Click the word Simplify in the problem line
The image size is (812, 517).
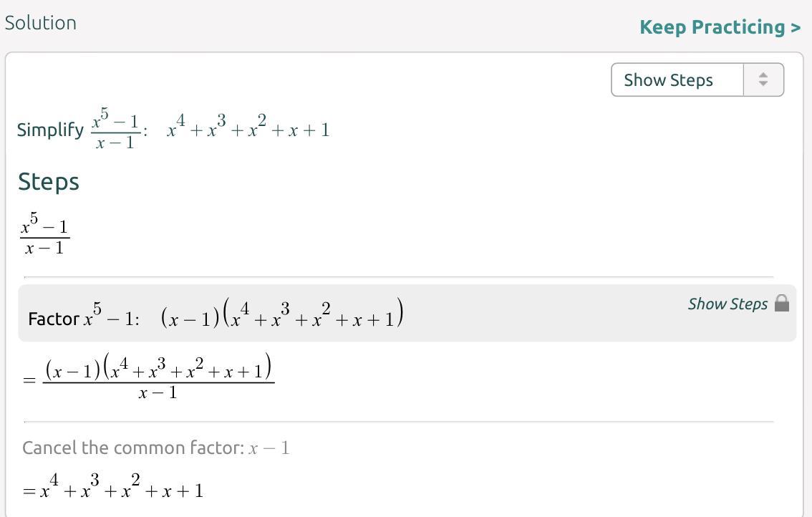click(x=50, y=130)
